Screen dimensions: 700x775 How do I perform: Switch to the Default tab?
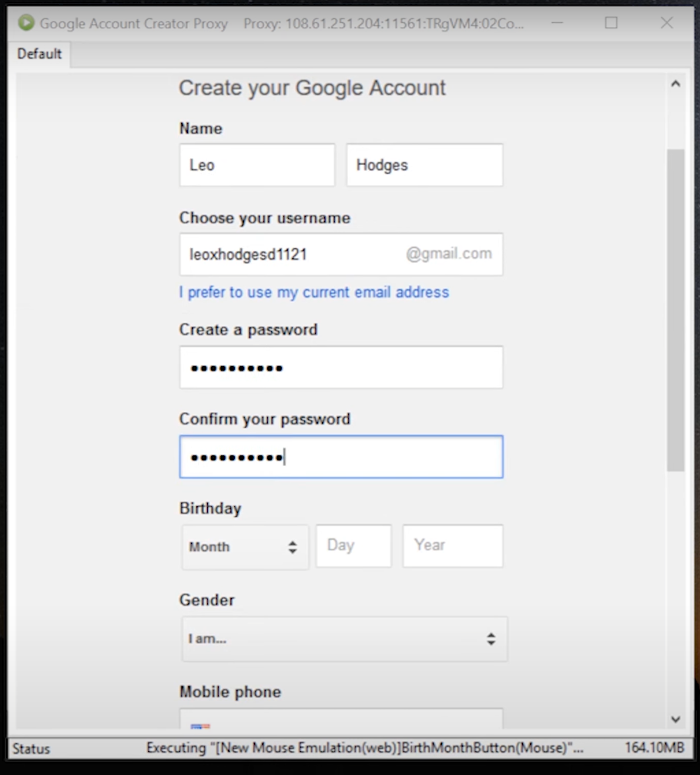pyautogui.click(x=39, y=53)
